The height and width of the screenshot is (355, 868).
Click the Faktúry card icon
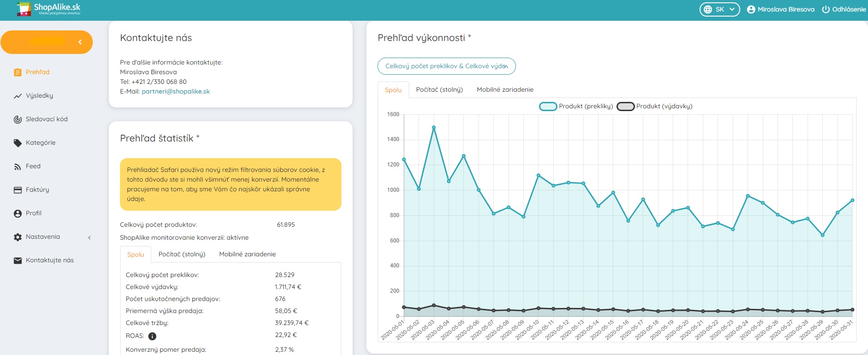point(18,190)
